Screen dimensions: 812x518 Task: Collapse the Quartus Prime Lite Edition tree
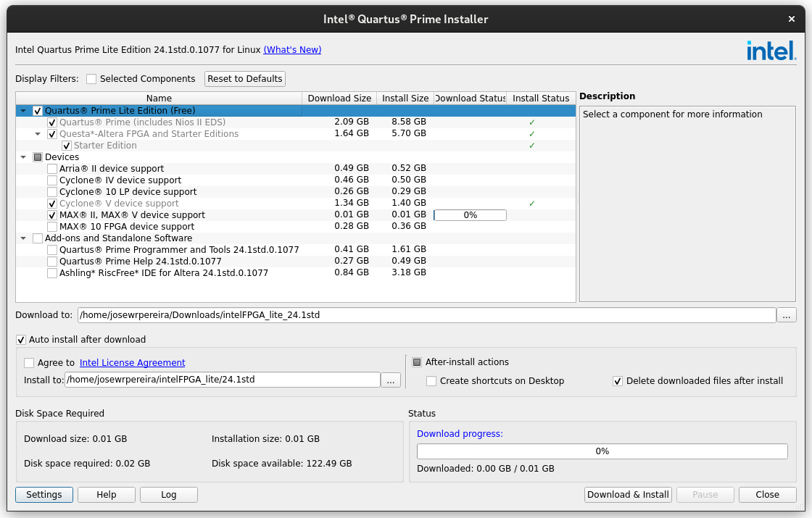(23, 111)
